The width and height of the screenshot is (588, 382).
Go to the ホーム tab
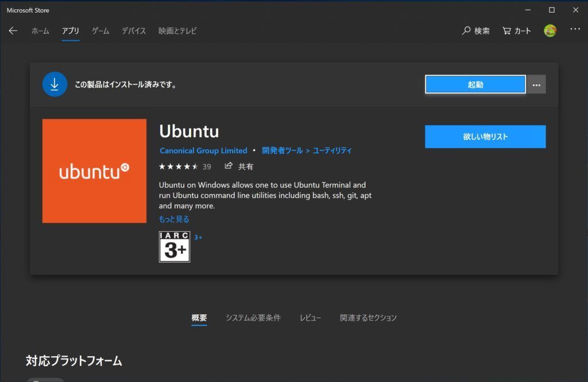click(40, 31)
